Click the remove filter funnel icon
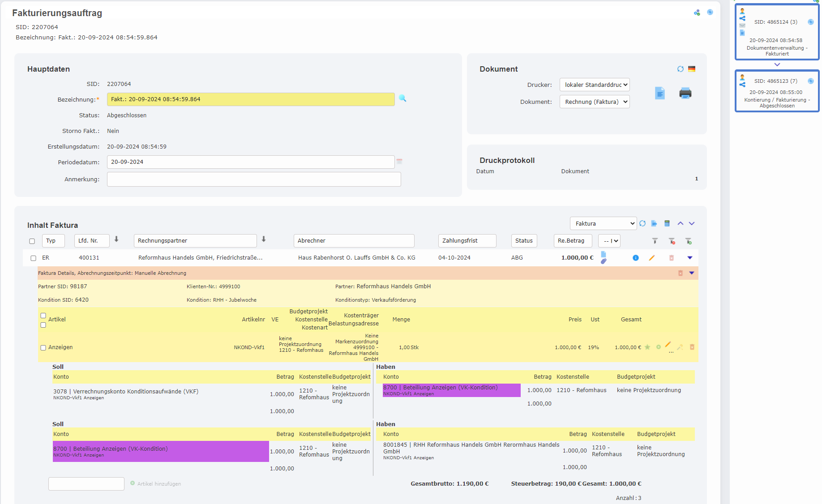The height and width of the screenshot is (504, 822). click(672, 241)
